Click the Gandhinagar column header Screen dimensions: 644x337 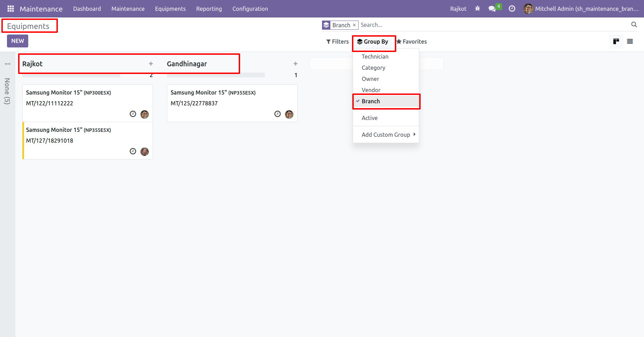187,64
